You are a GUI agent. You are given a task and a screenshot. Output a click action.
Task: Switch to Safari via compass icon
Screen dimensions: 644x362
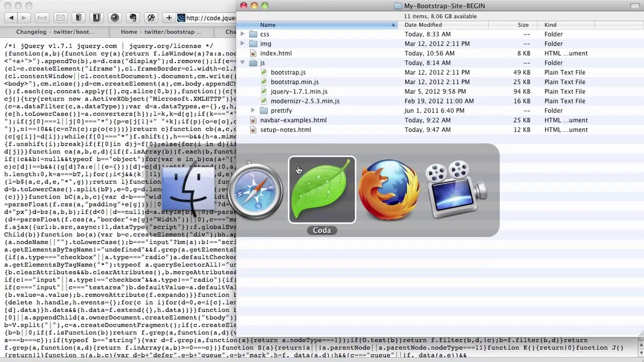[255, 190]
